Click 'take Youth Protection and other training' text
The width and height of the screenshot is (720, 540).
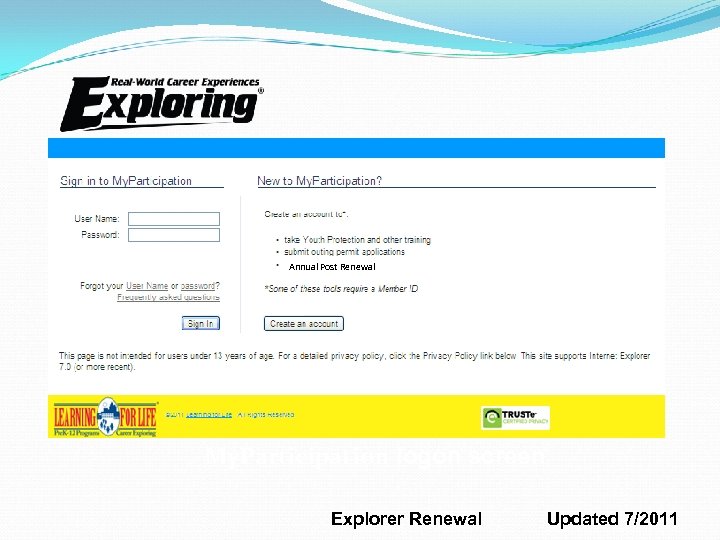[357, 240]
